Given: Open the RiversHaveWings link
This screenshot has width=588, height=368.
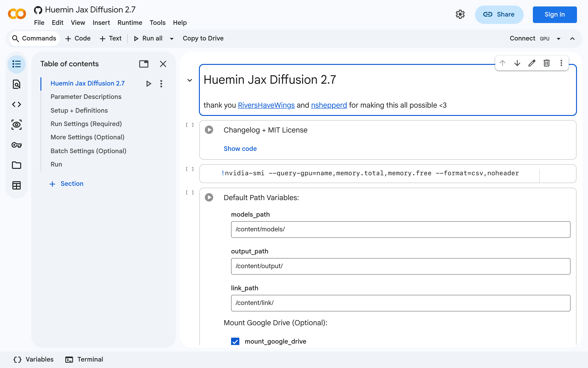Looking at the screenshot, I should [x=266, y=105].
